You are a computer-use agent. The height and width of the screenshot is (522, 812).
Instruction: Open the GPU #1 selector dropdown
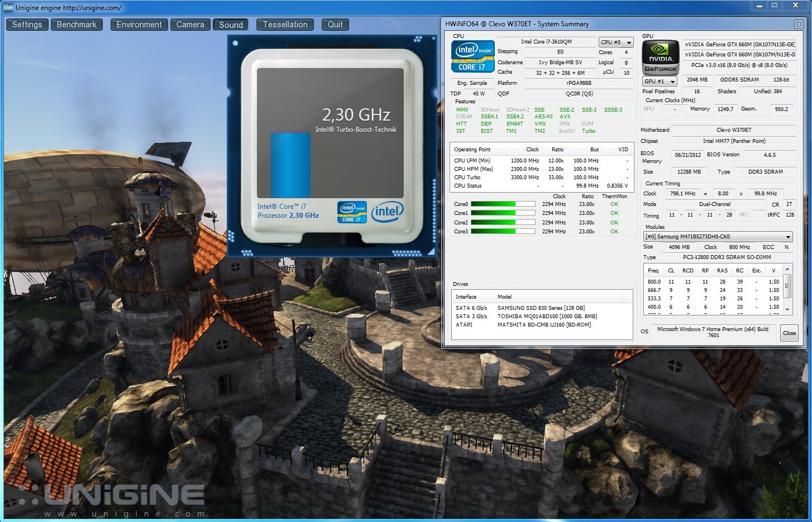[x=660, y=82]
